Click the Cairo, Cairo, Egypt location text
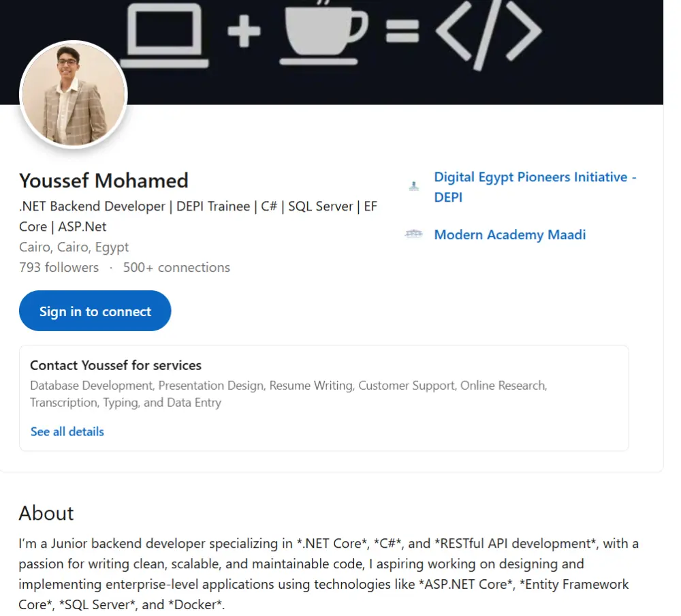Viewport: 681px width, 616px height. point(74,247)
